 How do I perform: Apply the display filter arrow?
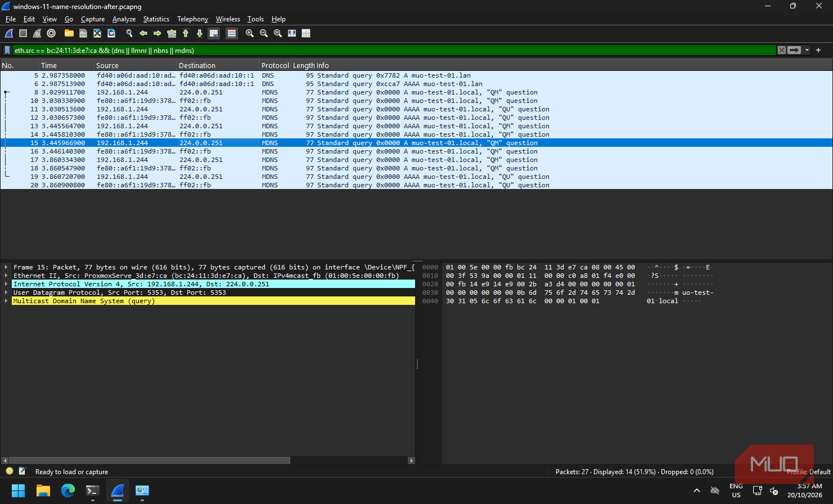click(794, 50)
